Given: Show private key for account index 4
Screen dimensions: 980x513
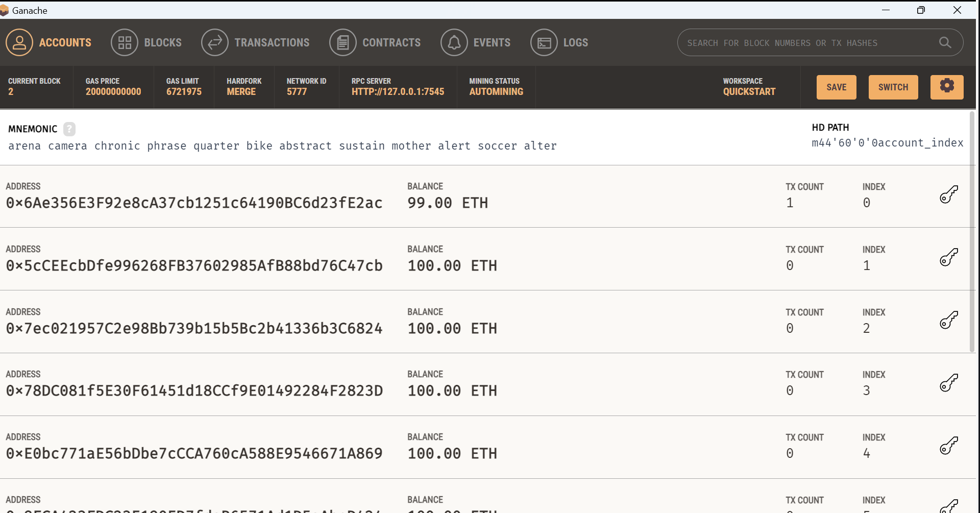Looking at the screenshot, I should [949, 445].
